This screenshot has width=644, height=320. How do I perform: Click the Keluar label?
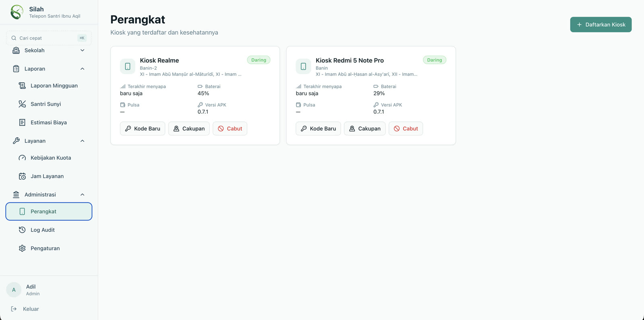point(31,309)
